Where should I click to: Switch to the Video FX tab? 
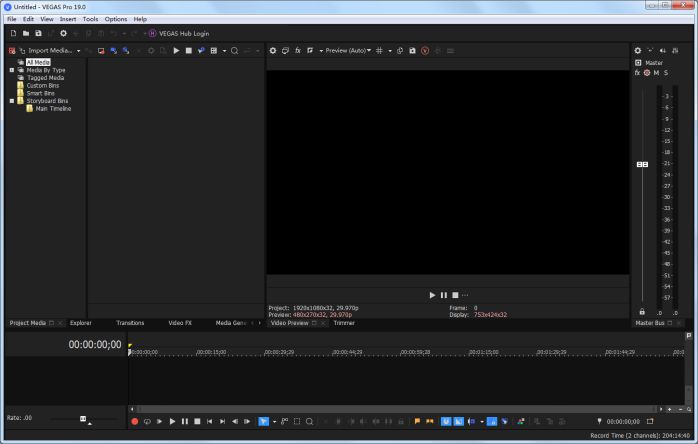click(180, 323)
